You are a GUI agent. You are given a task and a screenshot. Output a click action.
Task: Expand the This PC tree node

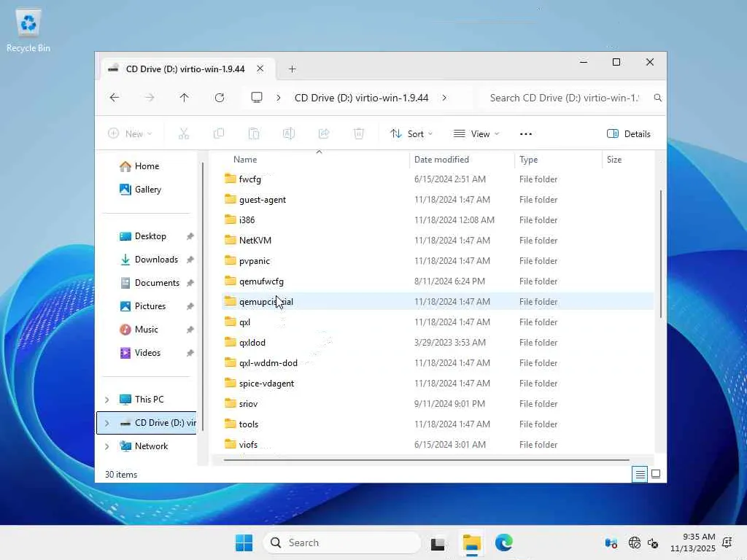click(x=107, y=400)
